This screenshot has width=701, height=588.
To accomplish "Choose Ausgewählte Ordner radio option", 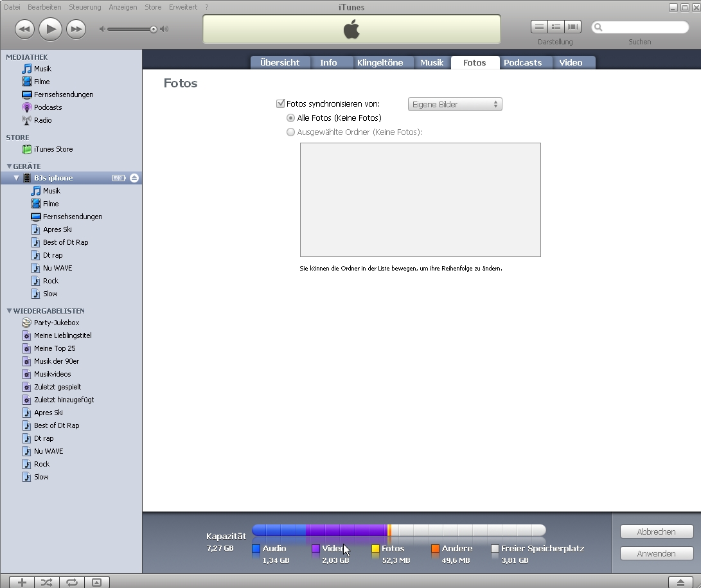I will point(291,132).
